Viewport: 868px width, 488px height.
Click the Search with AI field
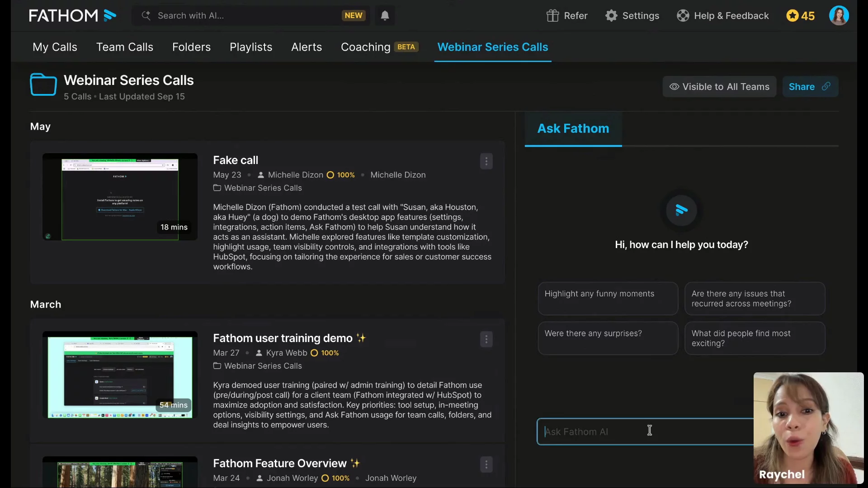[x=244, y=16]
